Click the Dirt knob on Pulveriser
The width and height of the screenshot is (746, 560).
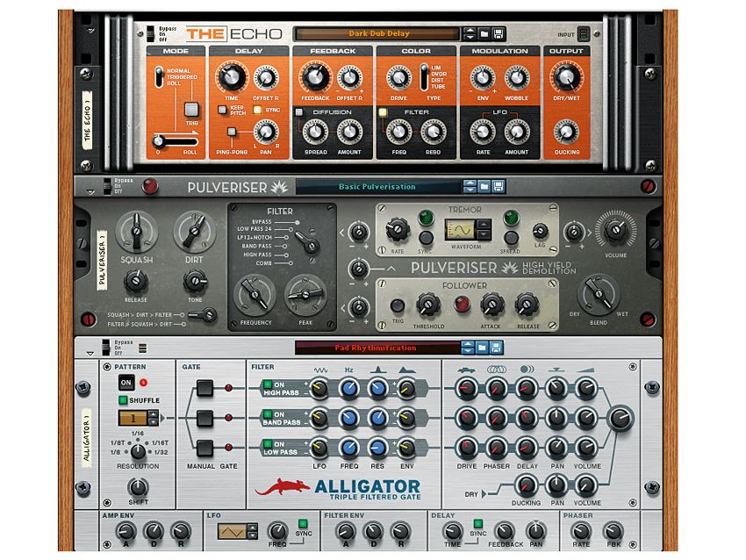[x=194, y=231]
